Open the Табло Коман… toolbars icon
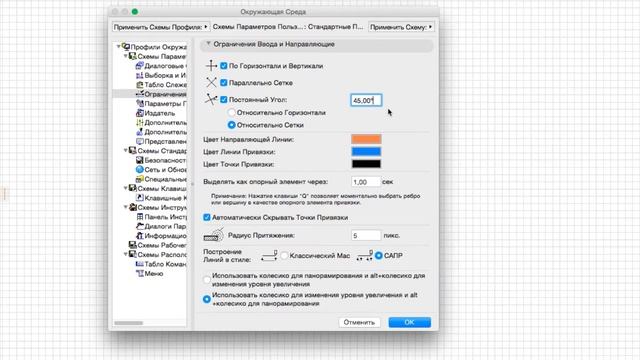 tap(139, 264)
